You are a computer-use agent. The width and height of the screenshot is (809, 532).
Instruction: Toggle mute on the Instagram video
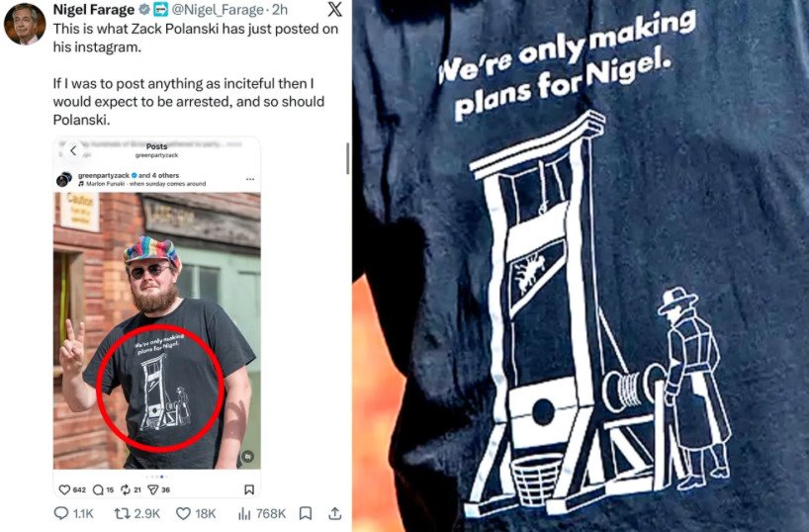tap(248, 457)
